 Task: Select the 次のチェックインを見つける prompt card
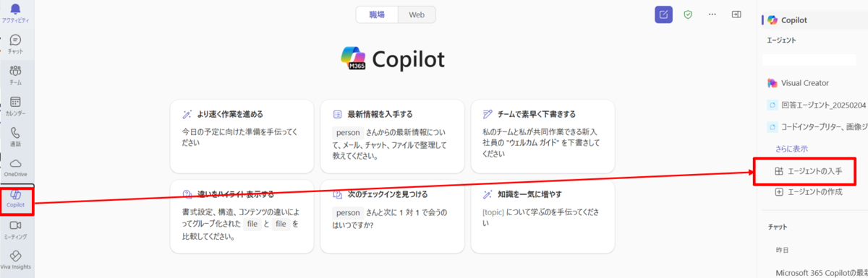pos(392,217)
